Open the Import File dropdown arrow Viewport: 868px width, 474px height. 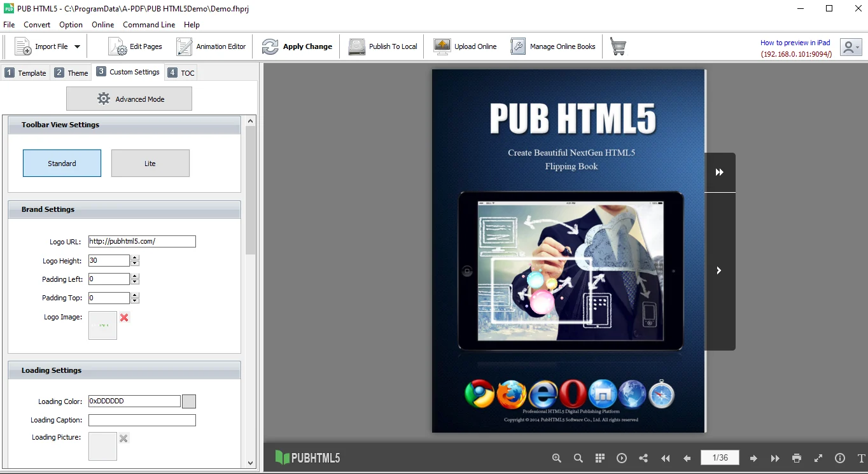click(x=77, y=46)
